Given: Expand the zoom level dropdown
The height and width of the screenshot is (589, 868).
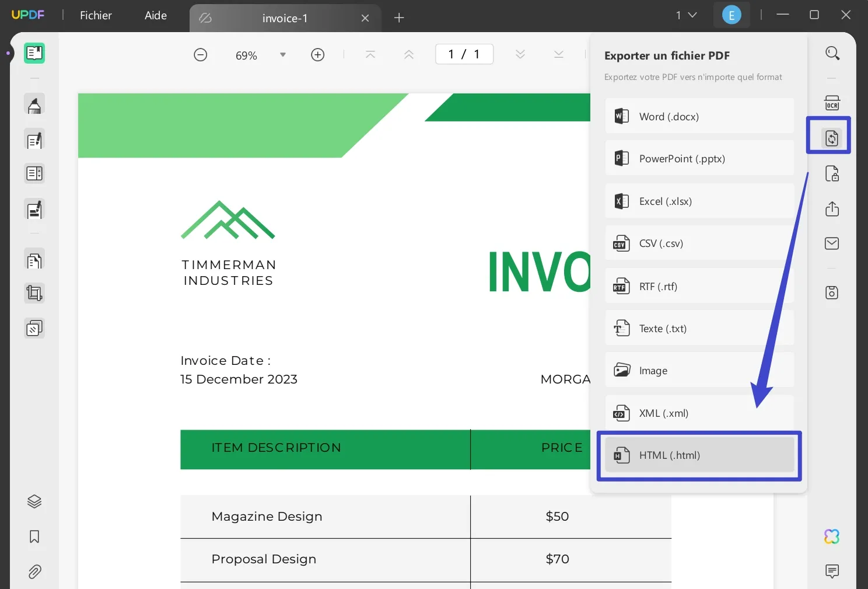Looking at the screenshot, I should 283,55.
